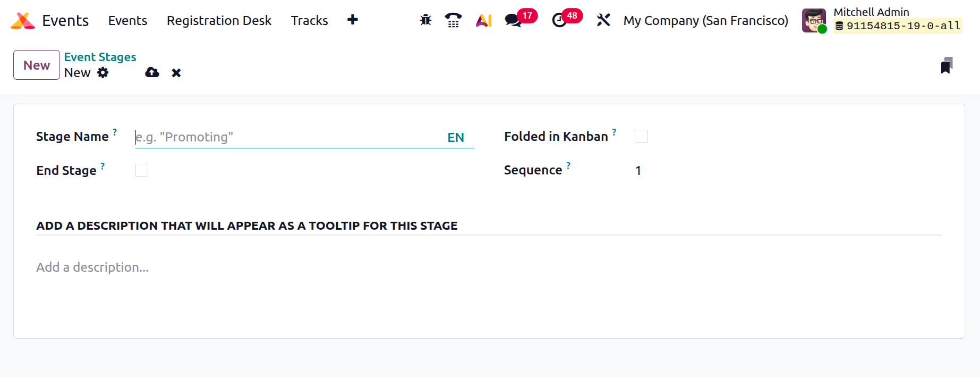Open the company switcher My Company (San Francisco)
This screenshot has height=377, width=980.
point(705,20)
